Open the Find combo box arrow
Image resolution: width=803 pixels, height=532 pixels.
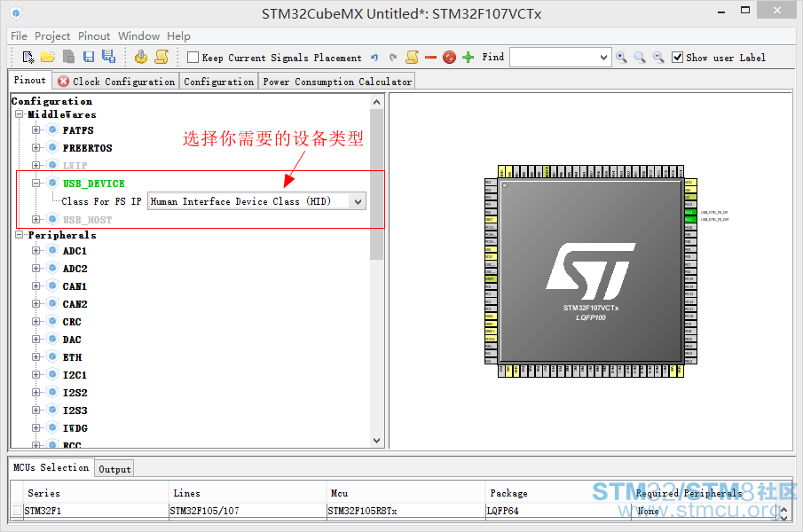pyautogui.click(x=603, y=58)
